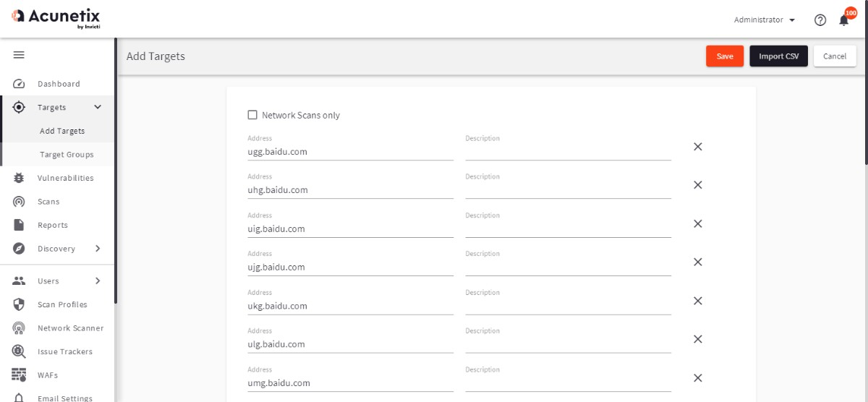868x402 pixels.
Task: Open the Scans radar icon
Action: click(20, 202)
